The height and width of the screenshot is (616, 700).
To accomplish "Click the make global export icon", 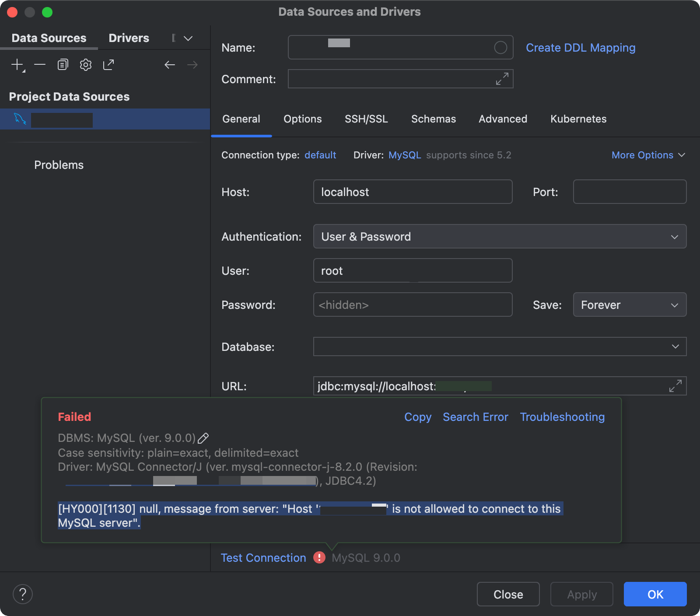I will [x=108, y=65].
